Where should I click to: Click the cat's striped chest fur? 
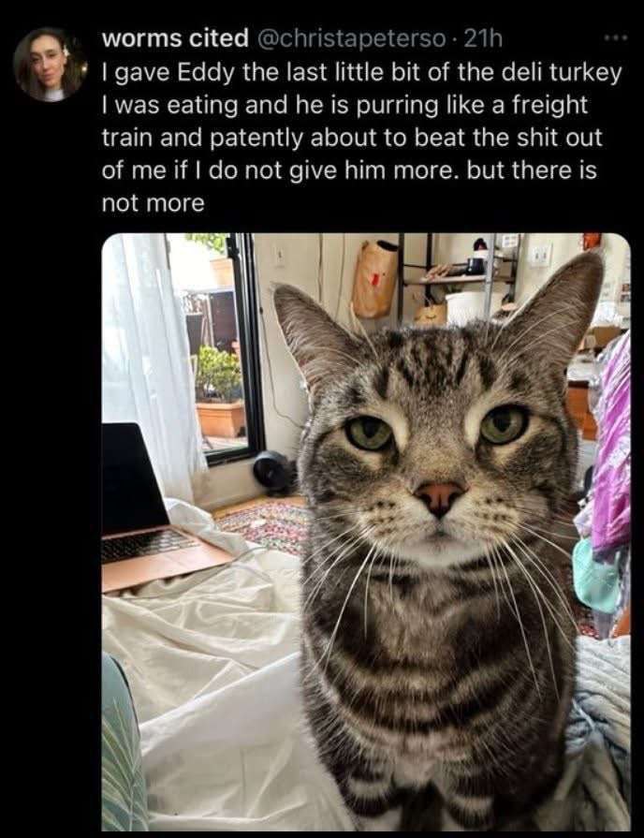point(438,668)
